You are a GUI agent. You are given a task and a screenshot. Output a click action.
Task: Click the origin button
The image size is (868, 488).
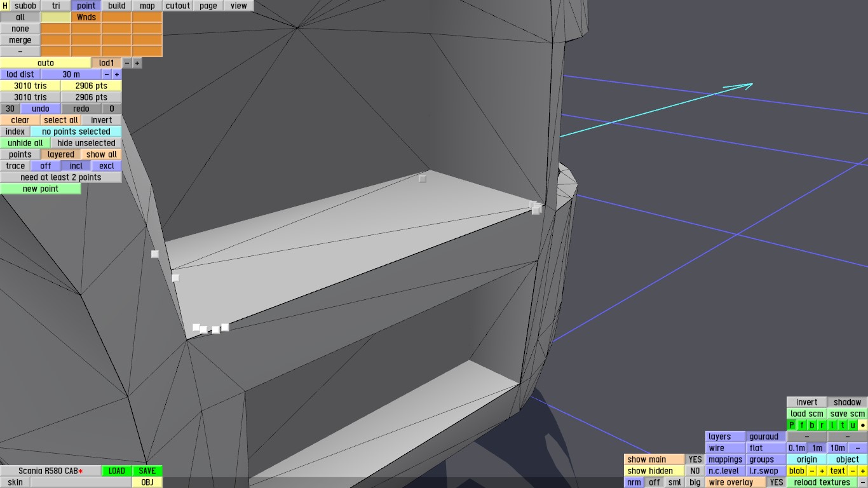click(x=807, y=459)
